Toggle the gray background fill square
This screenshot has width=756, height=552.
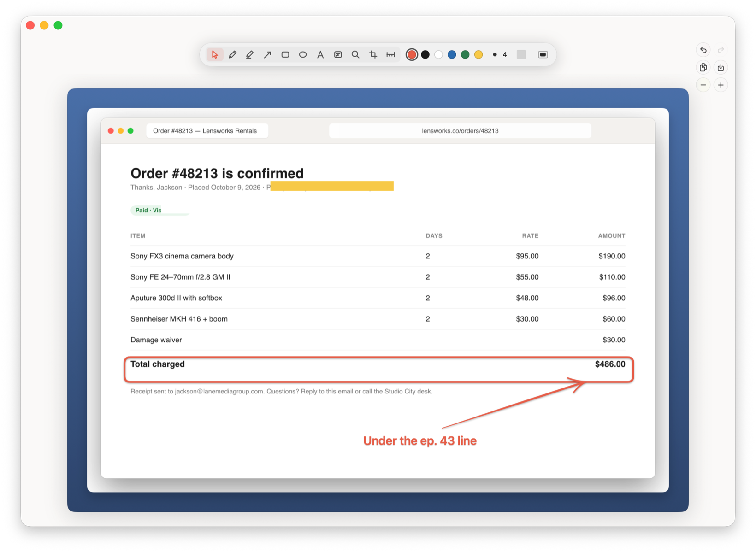521,55
